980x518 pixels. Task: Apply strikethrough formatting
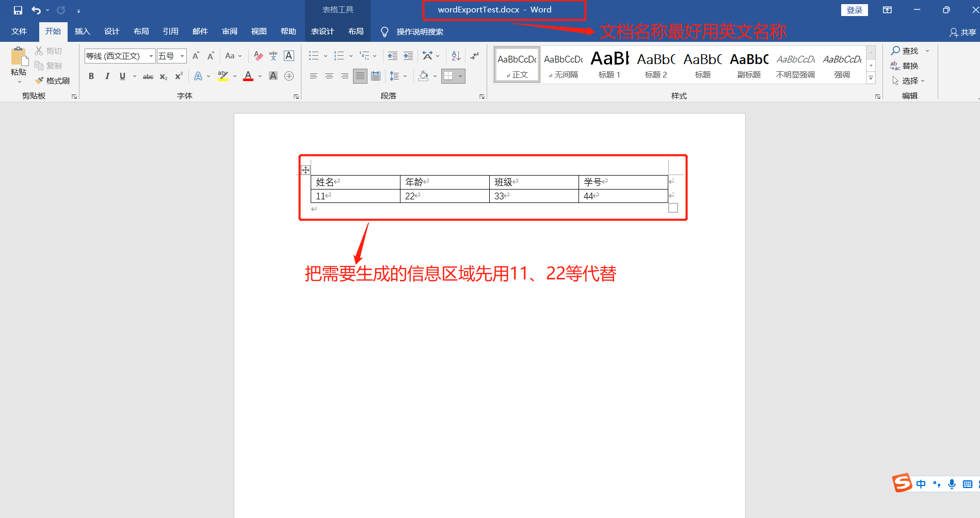[x=147, y=76]
